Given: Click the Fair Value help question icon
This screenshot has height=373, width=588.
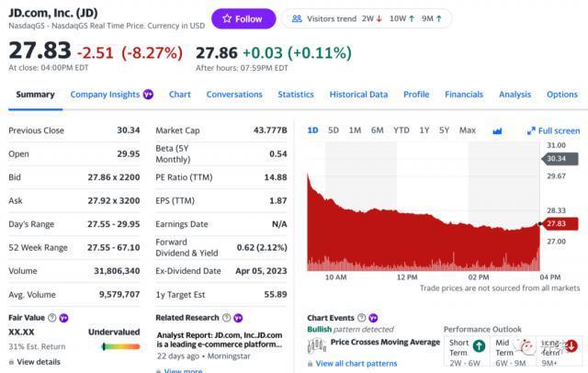Looking at the screenshot, I should click(51, 318).
